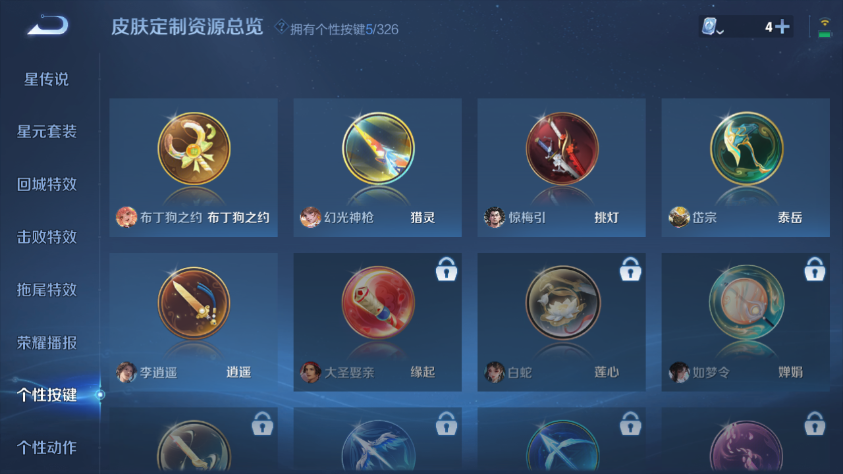Open the 荣耀播报 section
The width and height of the screenshot is (843, 474).
pos(47,343)
